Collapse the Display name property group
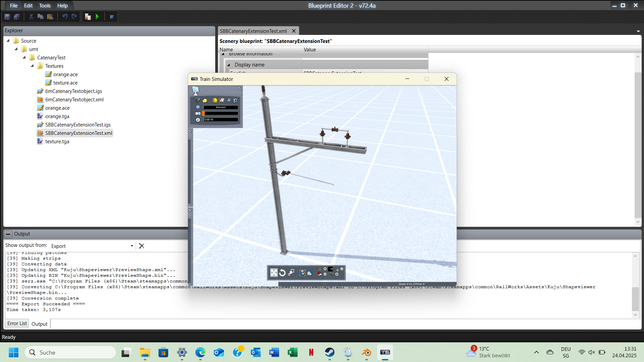Viewport: 644px width, 362px height. click(x=229, y=65)
